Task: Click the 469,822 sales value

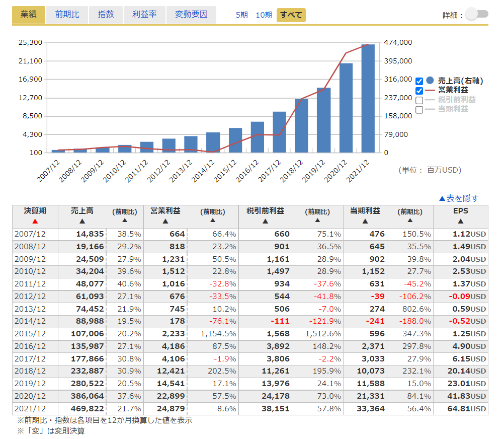Action: click(x=88, y=409)
